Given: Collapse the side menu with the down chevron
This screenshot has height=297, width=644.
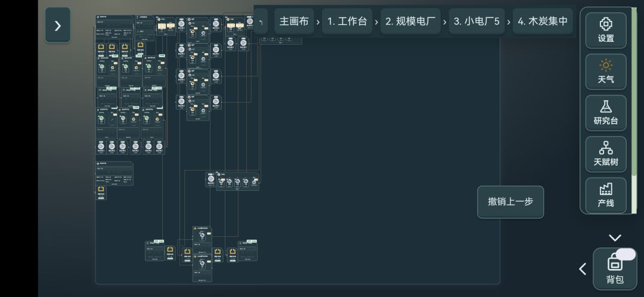Looking at the screenshot, I should tap(615, 238).
